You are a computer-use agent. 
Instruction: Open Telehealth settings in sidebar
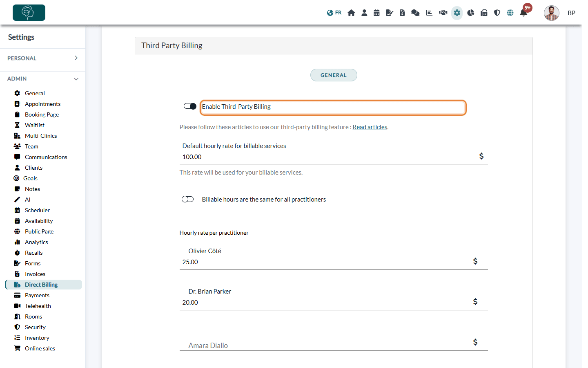point(38,306)
